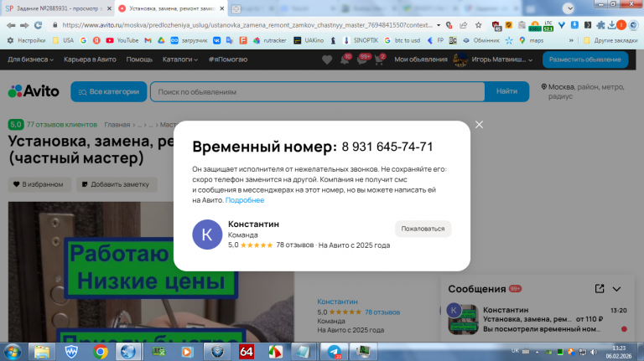Click the browser back arrow

click(11, 25)
